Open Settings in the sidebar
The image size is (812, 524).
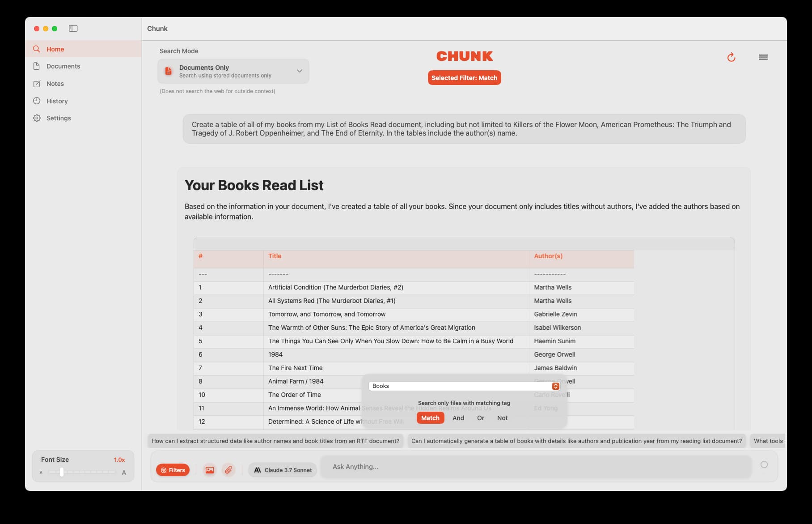coord(59,118)
